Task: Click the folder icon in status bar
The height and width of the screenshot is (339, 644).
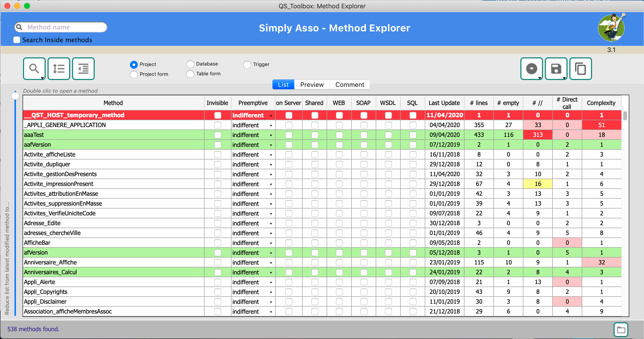Action: click(x=621, y=330)
